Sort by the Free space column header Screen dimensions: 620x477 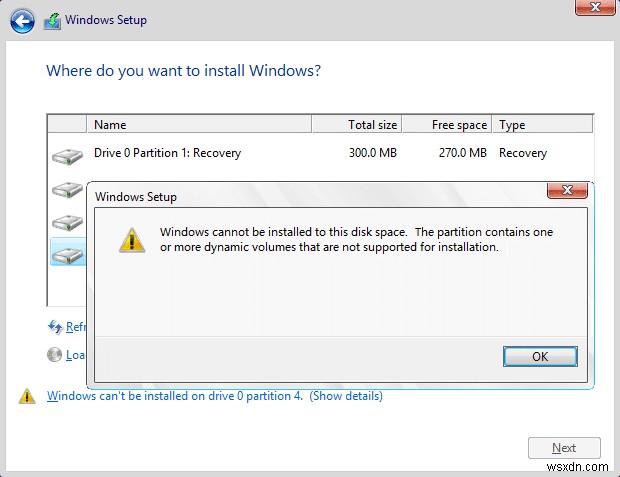pos(448,125)
